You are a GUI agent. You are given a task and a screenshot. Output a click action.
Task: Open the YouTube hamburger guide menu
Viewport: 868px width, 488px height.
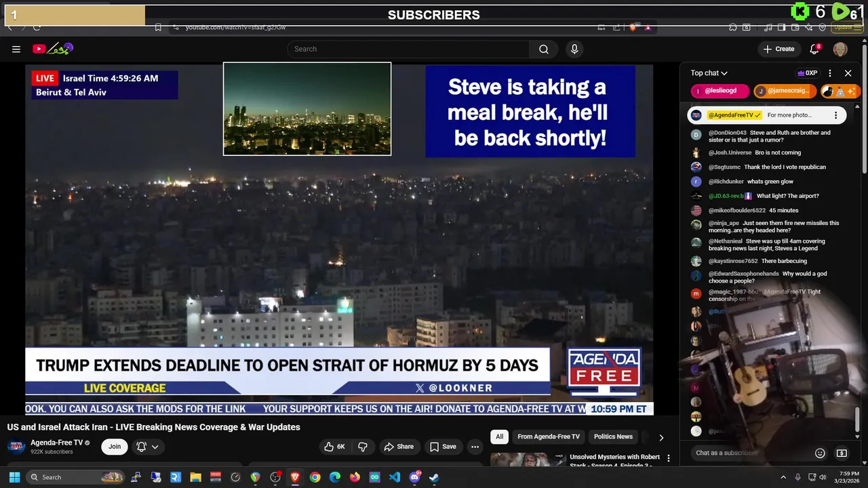[16, 49]
